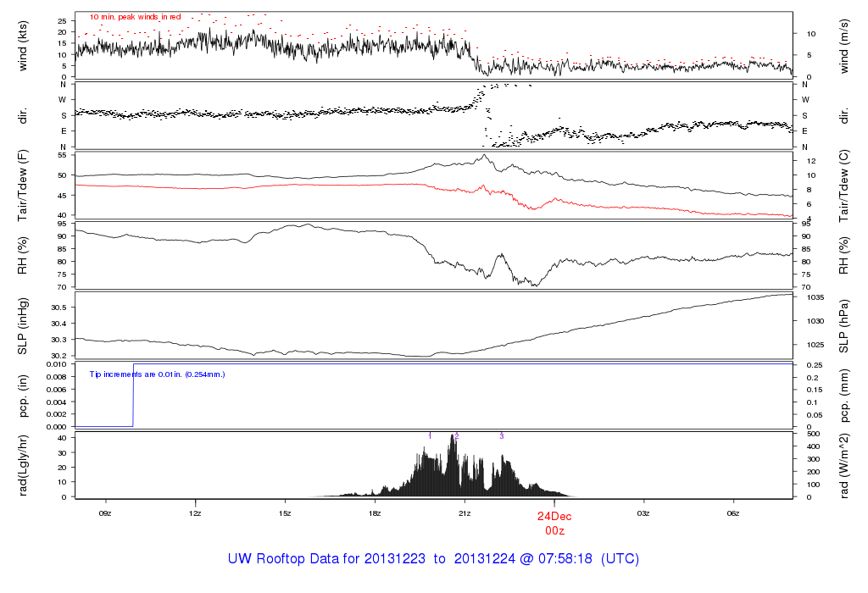Select the 'pcp. (mm)' axis label
Image resolution: width=868 pixels, height=593 pixels.
pyautogui.click(x=845, y=396)
